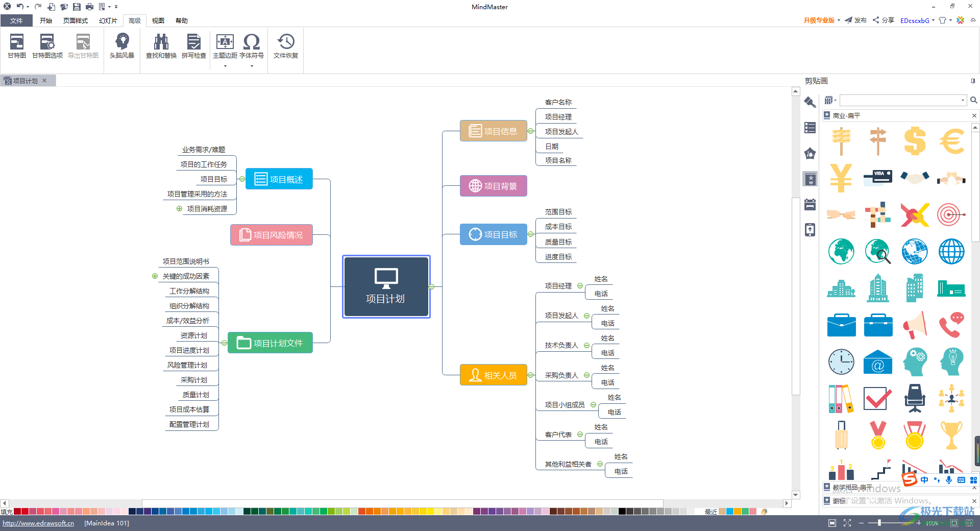Viewport: 980px width, 531px height.
Task: Click the save icon in title bar
Action: tap(77, 7)
